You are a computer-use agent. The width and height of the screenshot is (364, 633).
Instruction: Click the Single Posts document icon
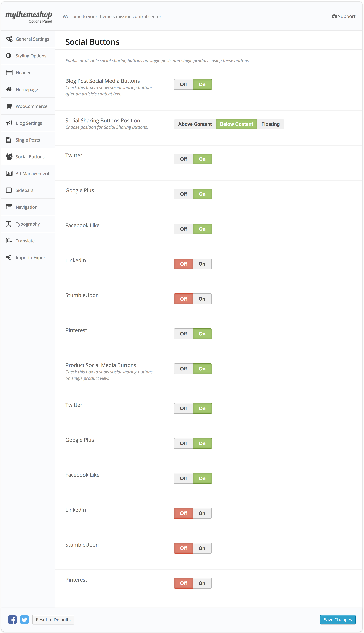click(x=9, y=140)
